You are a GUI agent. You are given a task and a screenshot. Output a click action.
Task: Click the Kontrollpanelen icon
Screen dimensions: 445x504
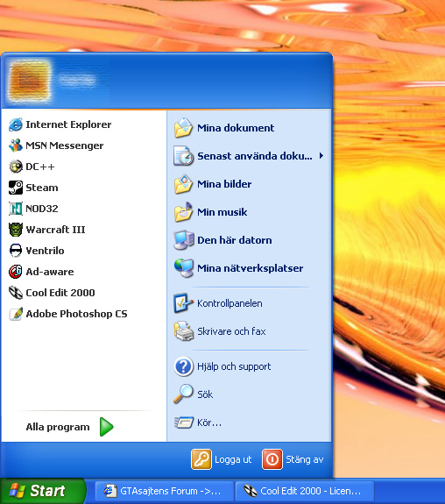coord(183,303)
